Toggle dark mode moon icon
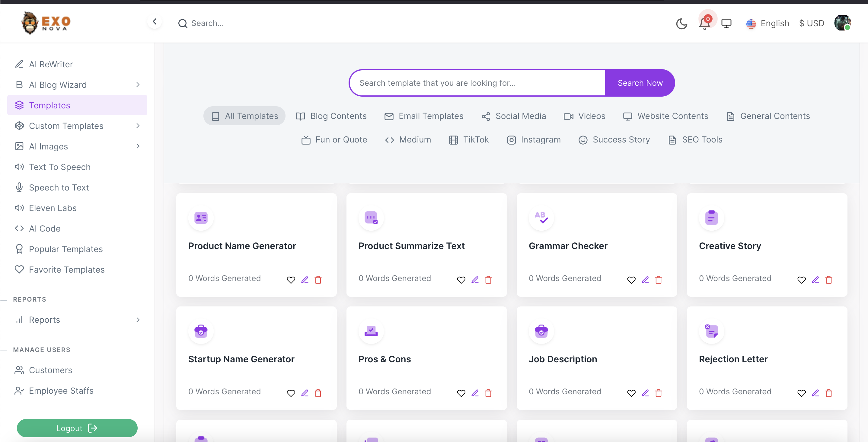Screen dimensions: 868x442 [681, 24]
